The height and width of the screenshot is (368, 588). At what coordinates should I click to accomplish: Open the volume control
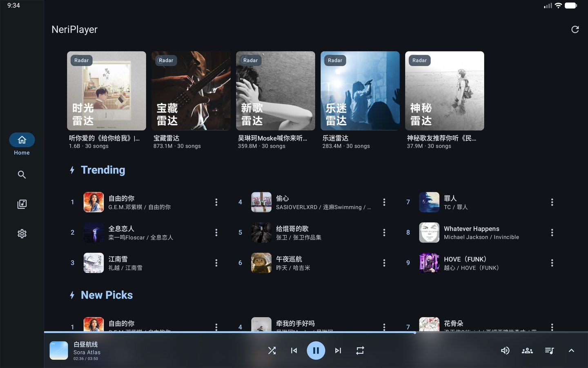[505, 350]
